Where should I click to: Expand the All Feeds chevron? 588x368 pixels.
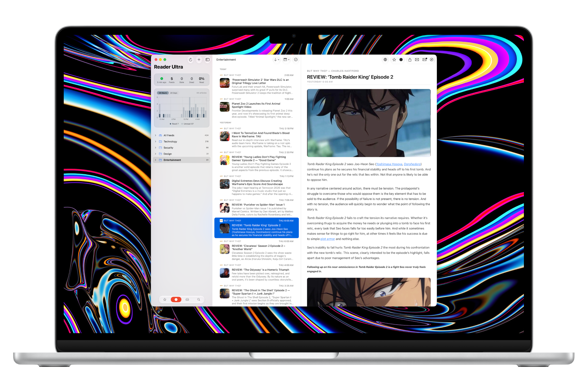[x=156, y=135]
